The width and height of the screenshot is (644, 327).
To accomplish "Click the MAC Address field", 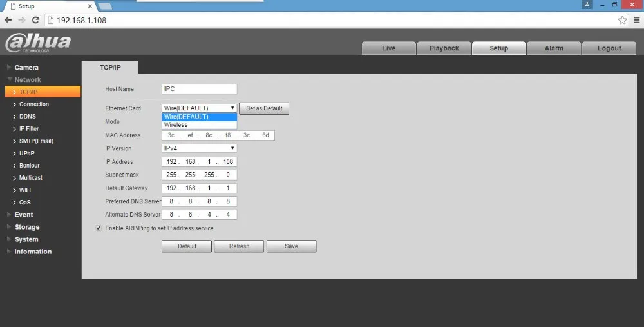I will point(218,135).
